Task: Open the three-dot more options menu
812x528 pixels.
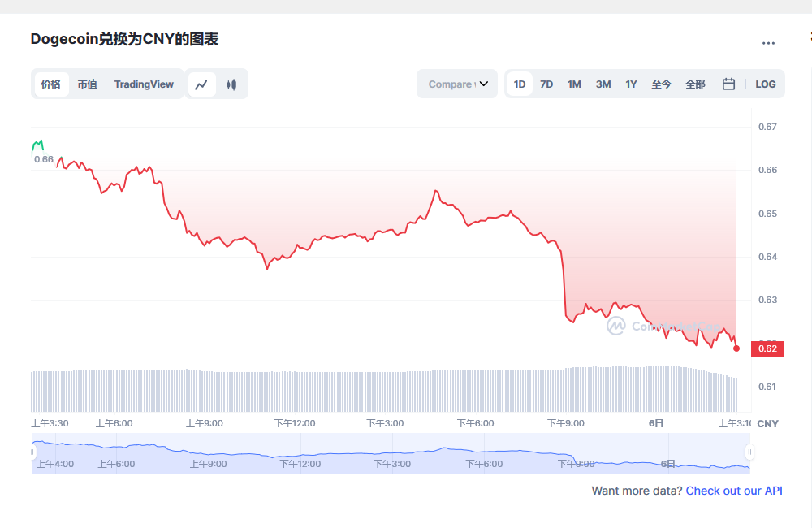Action: click(x=768, y=43)
